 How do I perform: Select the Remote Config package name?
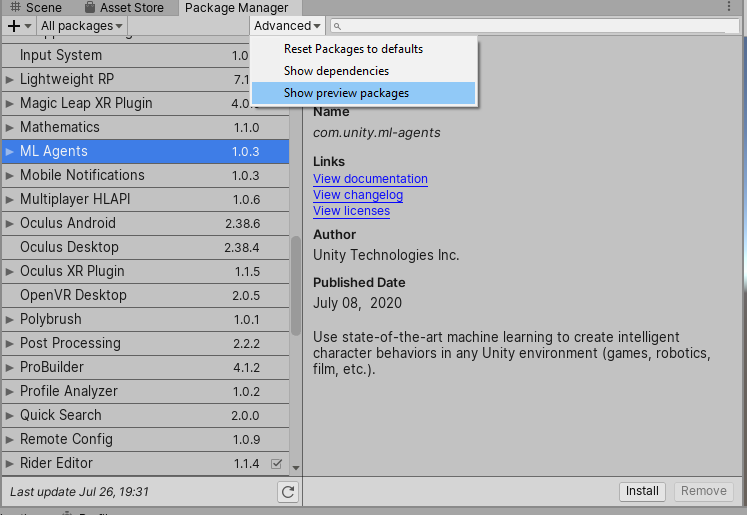pyautogui.click(x=66, y=439)
